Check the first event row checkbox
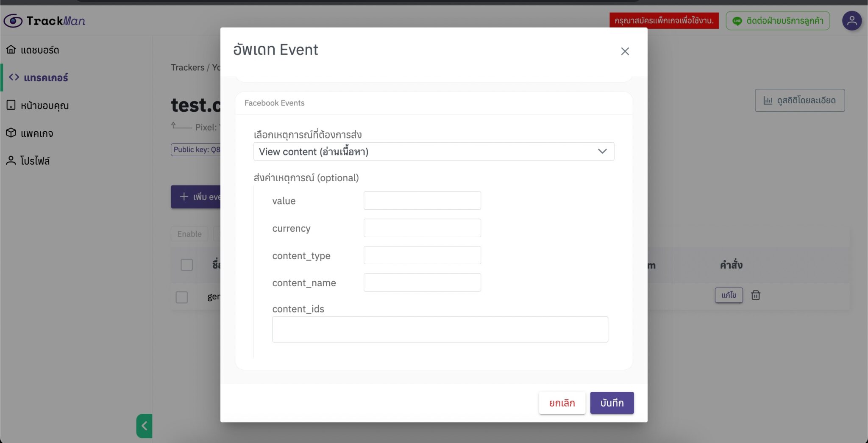The image size is (868, 443). click(x=182, y=297)
